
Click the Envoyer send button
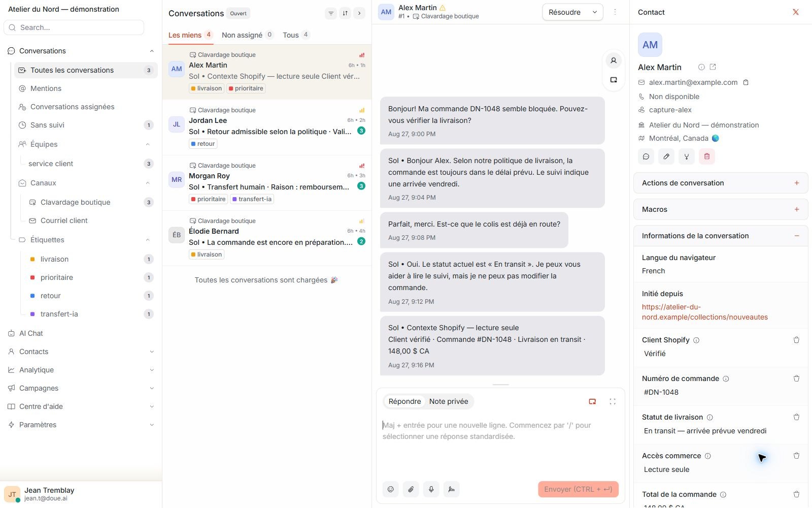pyautogui.click(x=578, y=489)
